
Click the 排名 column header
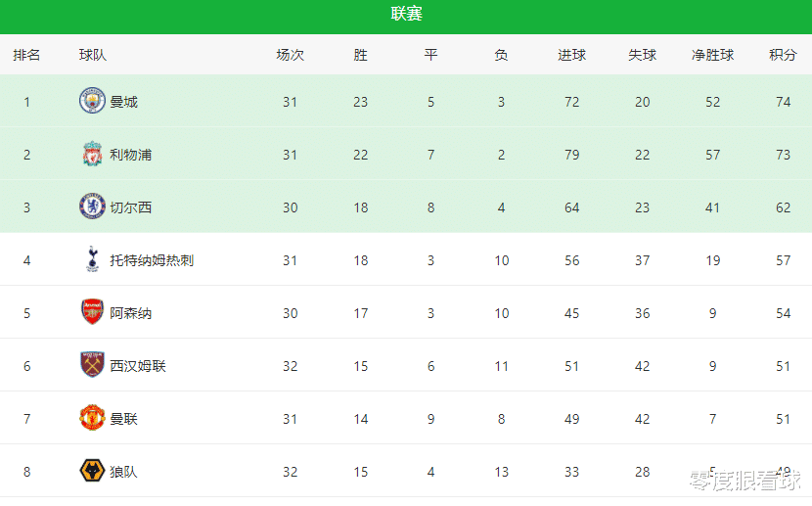click(x=26, y=55)
